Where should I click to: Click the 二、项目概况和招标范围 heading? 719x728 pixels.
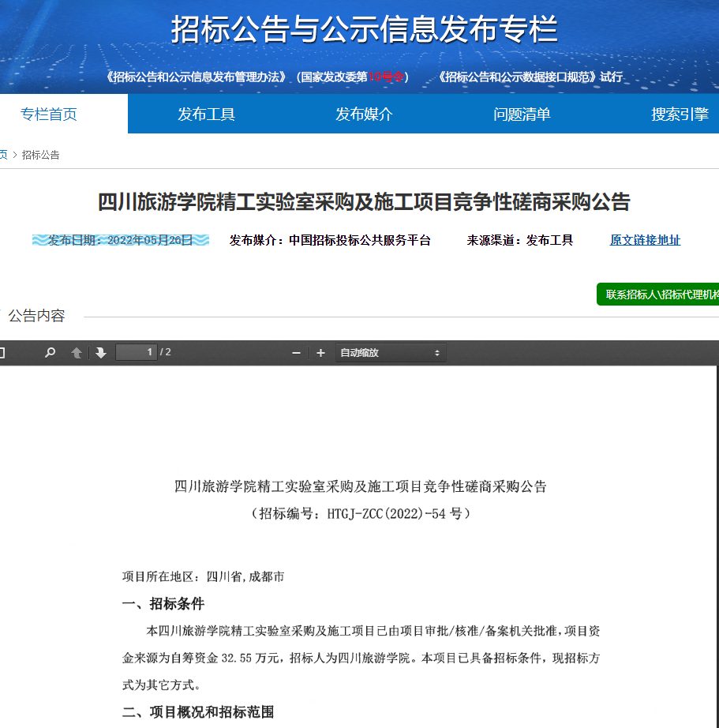(x=198, y=711)
